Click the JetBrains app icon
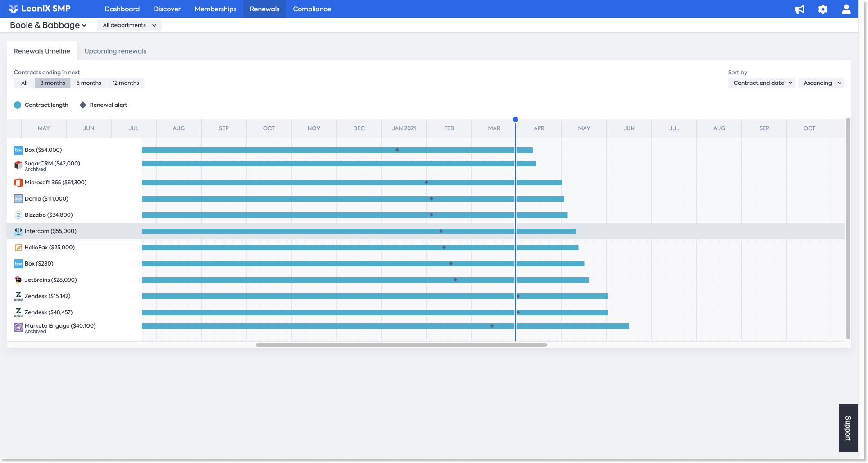Viewport: 868px width, 463px height. (18, 280)
